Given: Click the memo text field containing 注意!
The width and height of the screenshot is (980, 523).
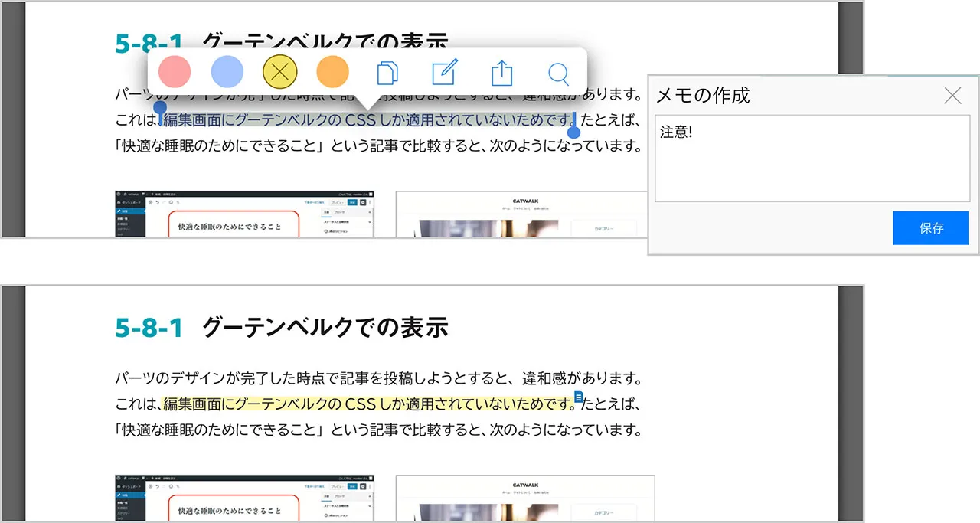Looking at the screenshot, I should (x=812, y=159).
